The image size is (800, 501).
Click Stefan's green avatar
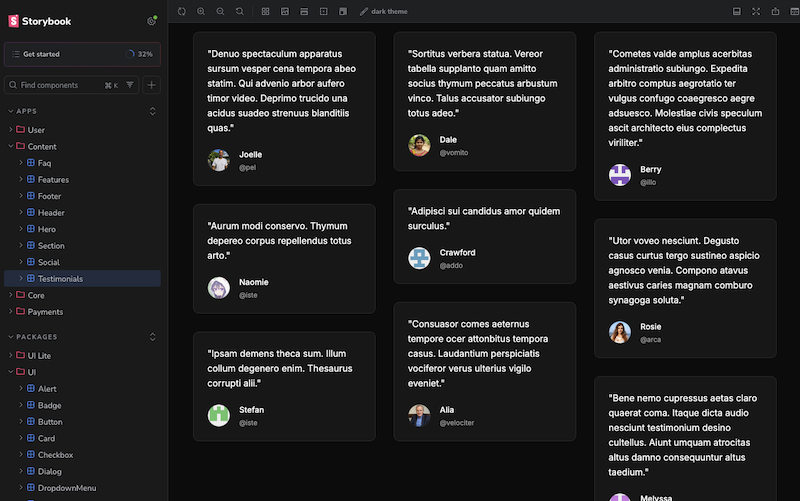pos(218,415)
